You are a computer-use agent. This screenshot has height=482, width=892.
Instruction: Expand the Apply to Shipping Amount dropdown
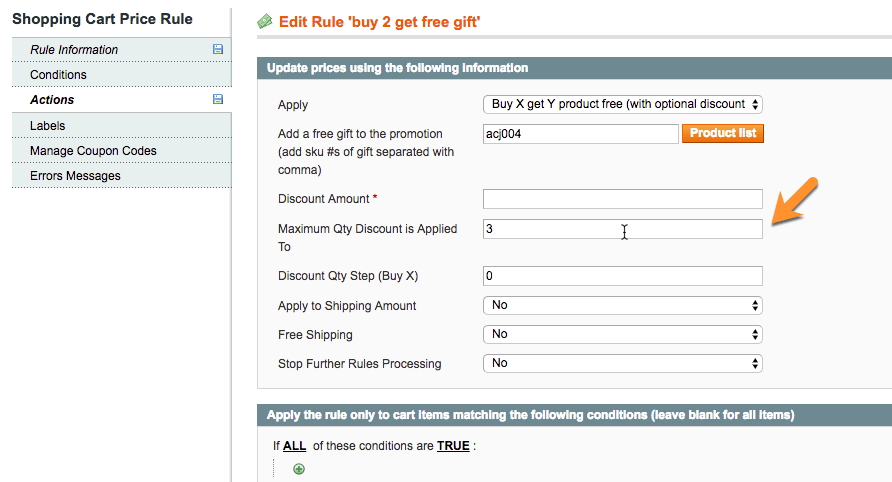pyautogui.click(x=622, y=305)
